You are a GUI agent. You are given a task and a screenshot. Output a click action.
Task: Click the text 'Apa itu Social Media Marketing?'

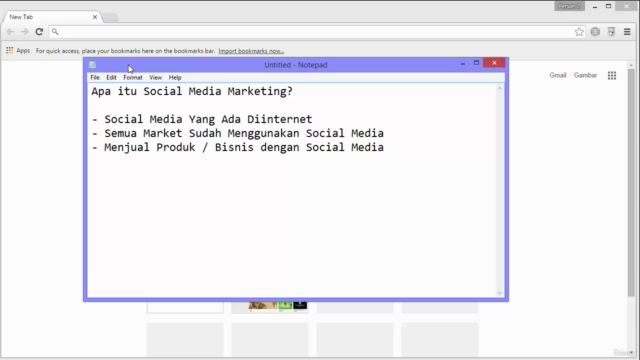pyautogui.click(x=192, y=91)
